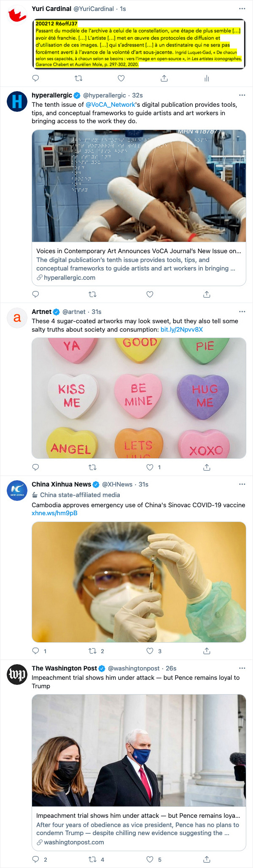Viewport: 253px width, 868px height.
Task: View analytics for Yuri Cardinal's tweet
Action: pyautogui.click(x=207, y=78)
